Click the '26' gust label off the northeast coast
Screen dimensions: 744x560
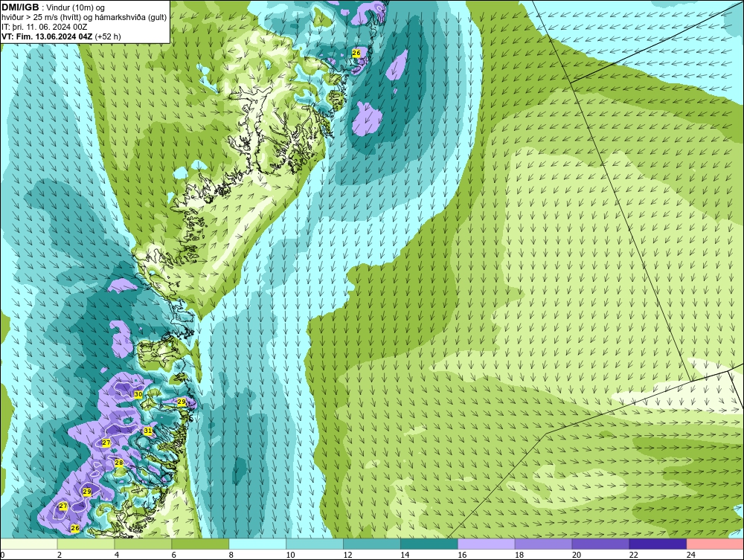click(x=356, y=53)
